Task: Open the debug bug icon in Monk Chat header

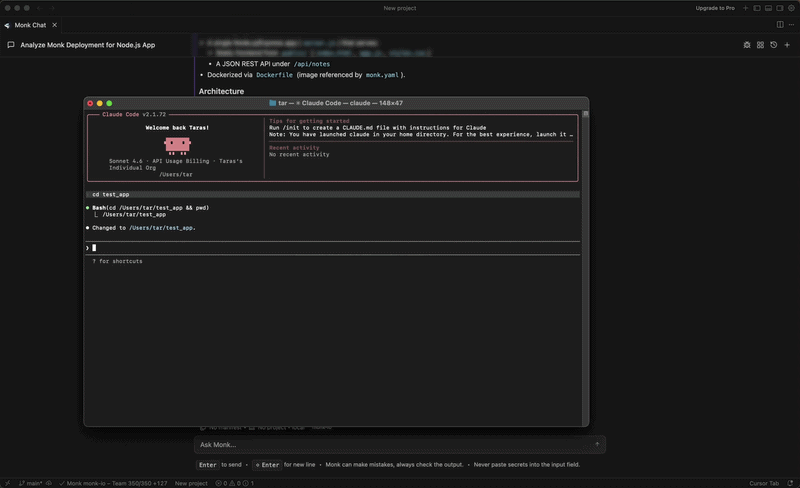Action: (x=747, y=45)
